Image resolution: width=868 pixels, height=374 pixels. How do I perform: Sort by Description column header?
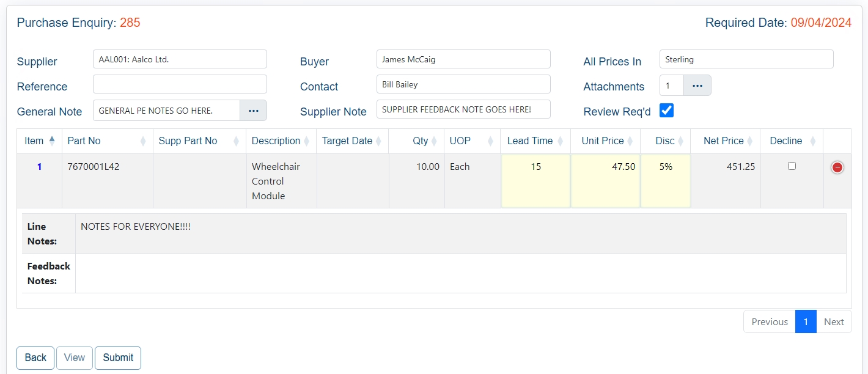276,141
